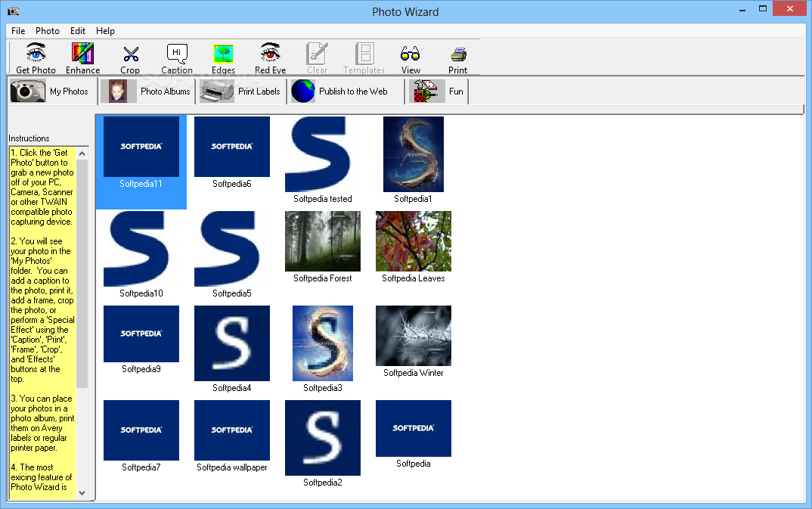Select the thumbnail labeled just Softpedia
The height and width of the screenshot is (509, 812).
[x=414, y=428]
